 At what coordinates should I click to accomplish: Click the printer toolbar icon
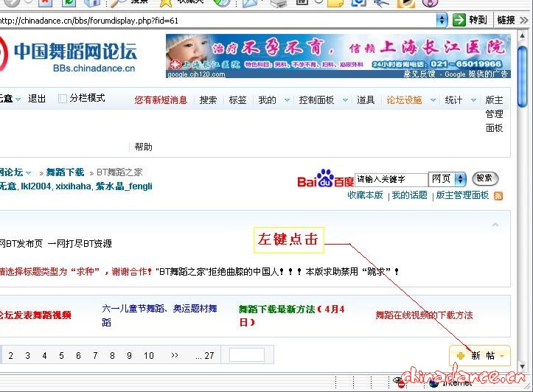click(279, 3)
